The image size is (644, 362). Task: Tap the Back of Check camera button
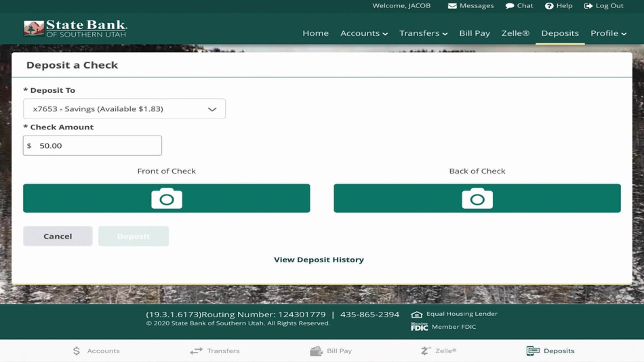(477, 198)
